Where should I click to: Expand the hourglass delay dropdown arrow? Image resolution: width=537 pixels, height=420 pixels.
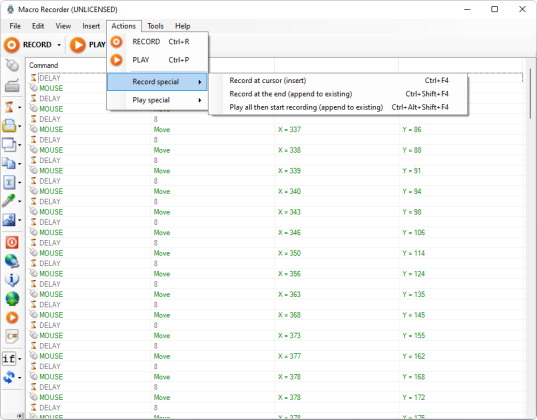[20, 108]
